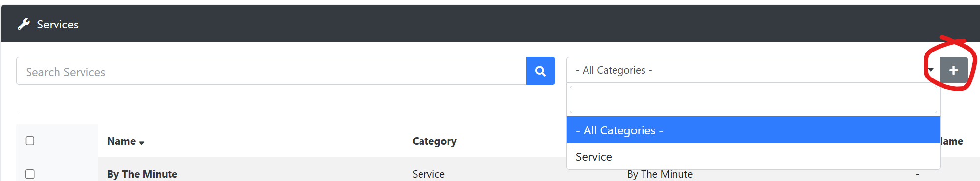Check the By The Minute row checkbox
980x181 pixels.
click(30, 174)
